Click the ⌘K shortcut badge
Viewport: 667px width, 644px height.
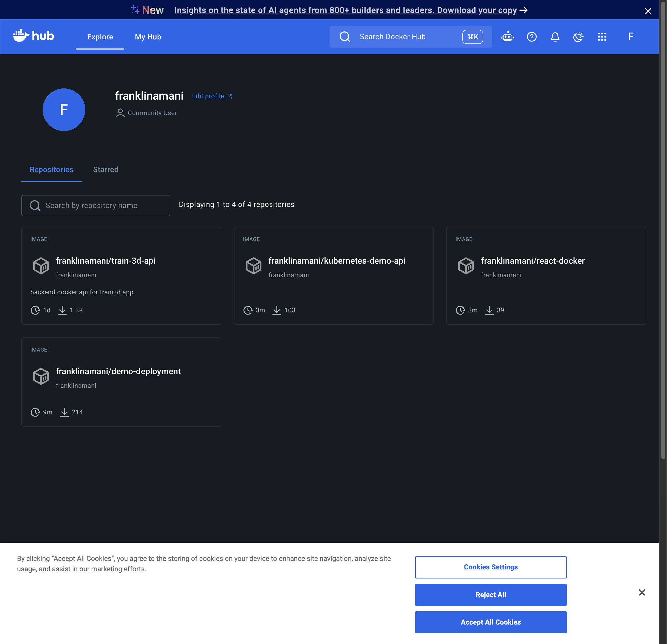(472, 36)
